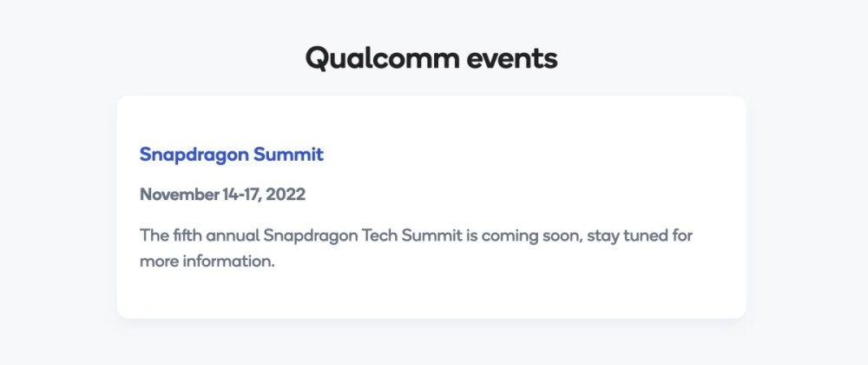Click the word The starting the description
Image resolution: width=868 pixels, height=365 pixels.
click(x=150, y=236)
